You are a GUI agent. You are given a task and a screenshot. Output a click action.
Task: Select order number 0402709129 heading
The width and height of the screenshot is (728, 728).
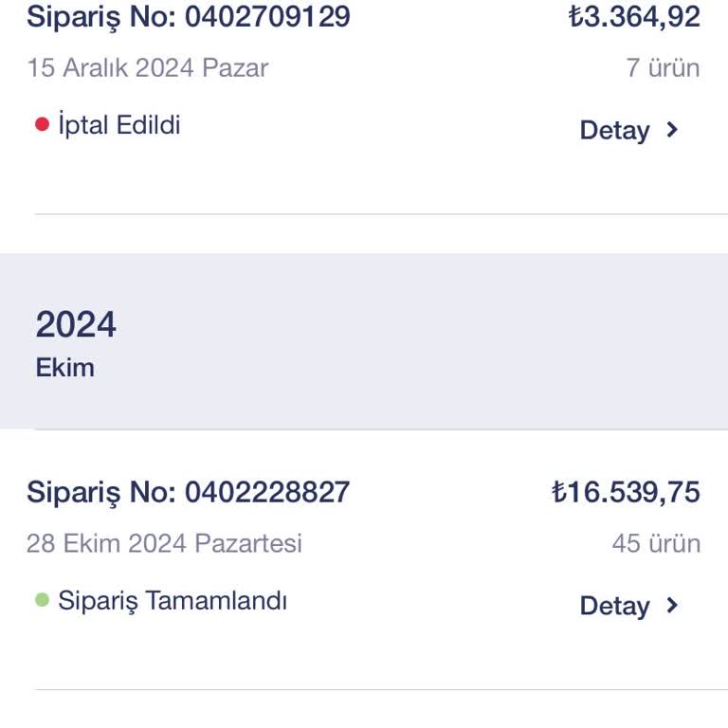point(189,16)
